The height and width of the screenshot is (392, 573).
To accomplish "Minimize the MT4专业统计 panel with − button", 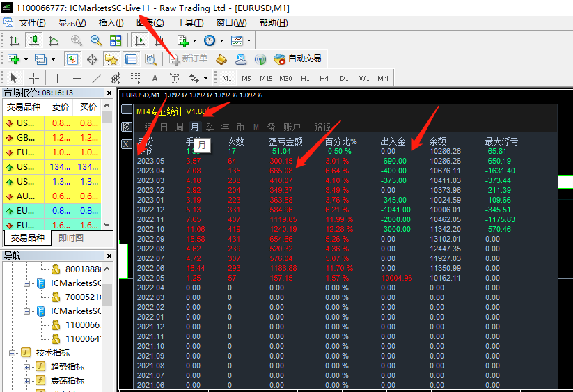I will 126,109.
